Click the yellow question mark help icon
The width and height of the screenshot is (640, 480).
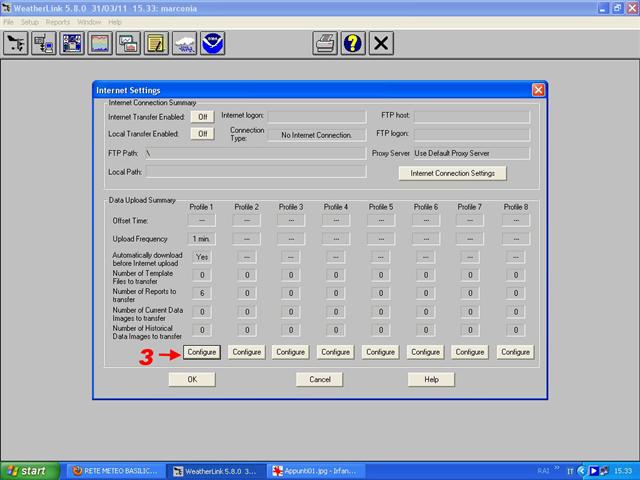[353, 43]
